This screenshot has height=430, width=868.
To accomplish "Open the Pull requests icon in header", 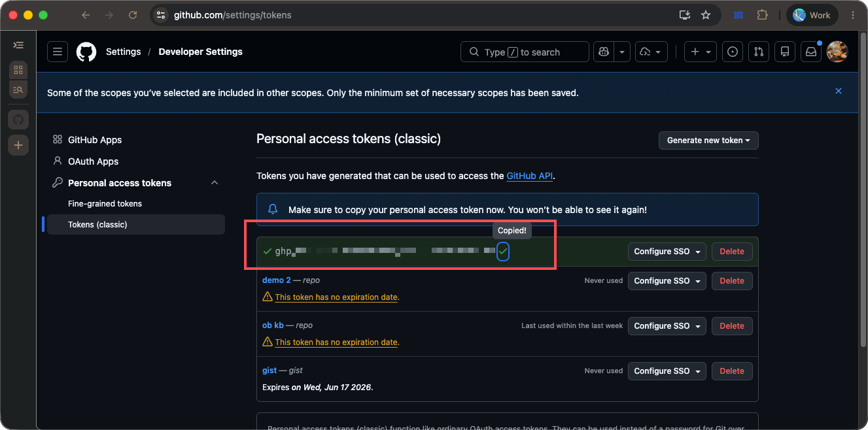I will tap(759, 52).
